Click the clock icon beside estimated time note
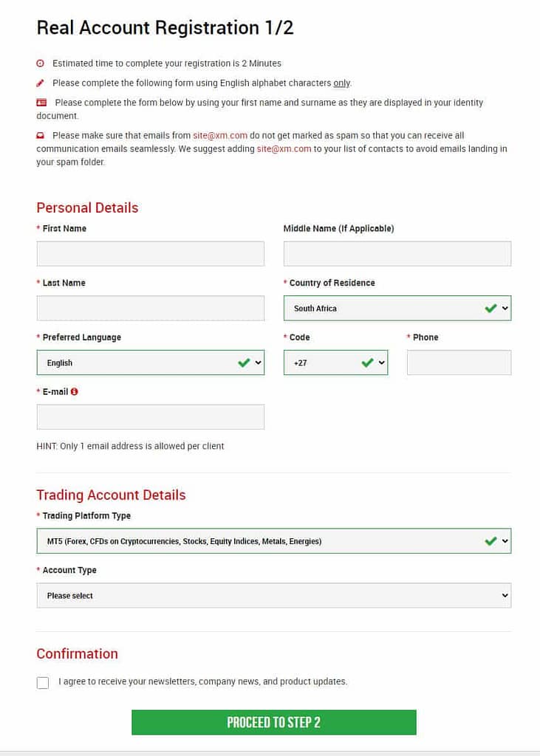The width and height of the screenshot is (540, 756). click(40, 63)
